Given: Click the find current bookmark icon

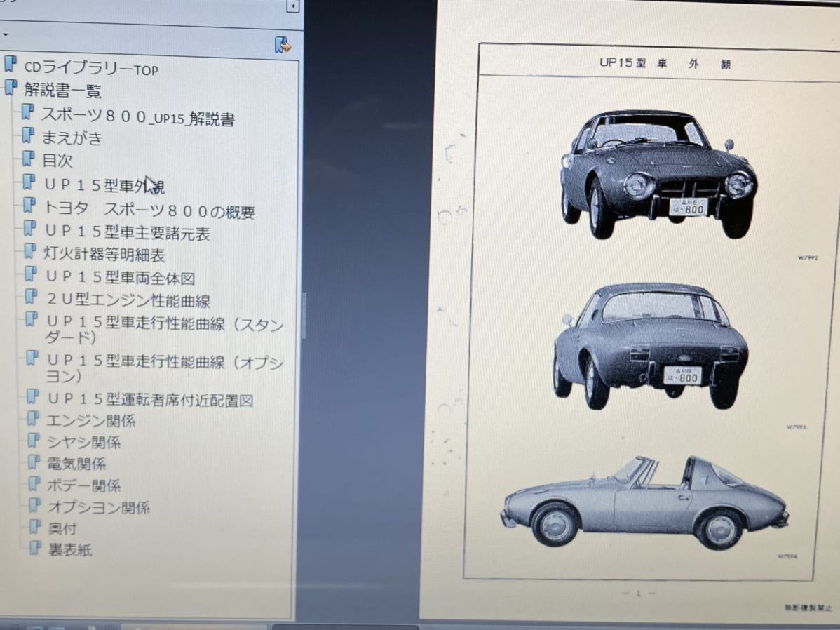Looking at the screenshot, I should coord(283,45).
